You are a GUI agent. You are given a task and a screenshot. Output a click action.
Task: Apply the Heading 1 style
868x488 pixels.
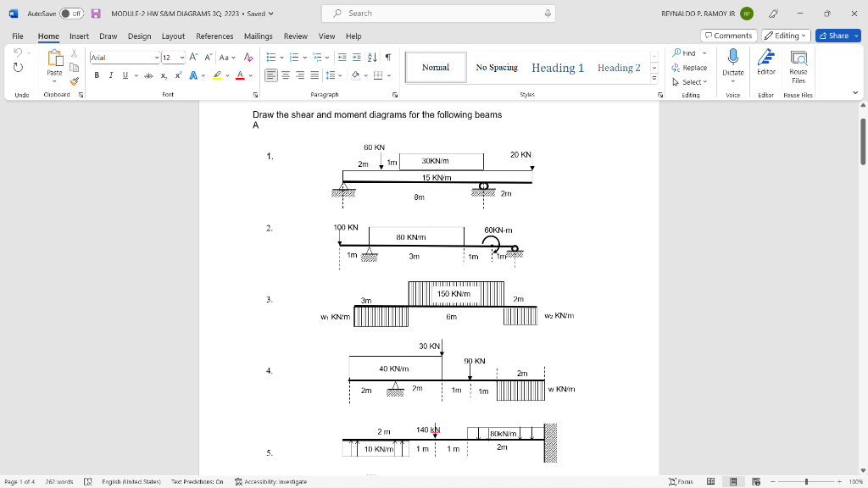pos(558,68)
